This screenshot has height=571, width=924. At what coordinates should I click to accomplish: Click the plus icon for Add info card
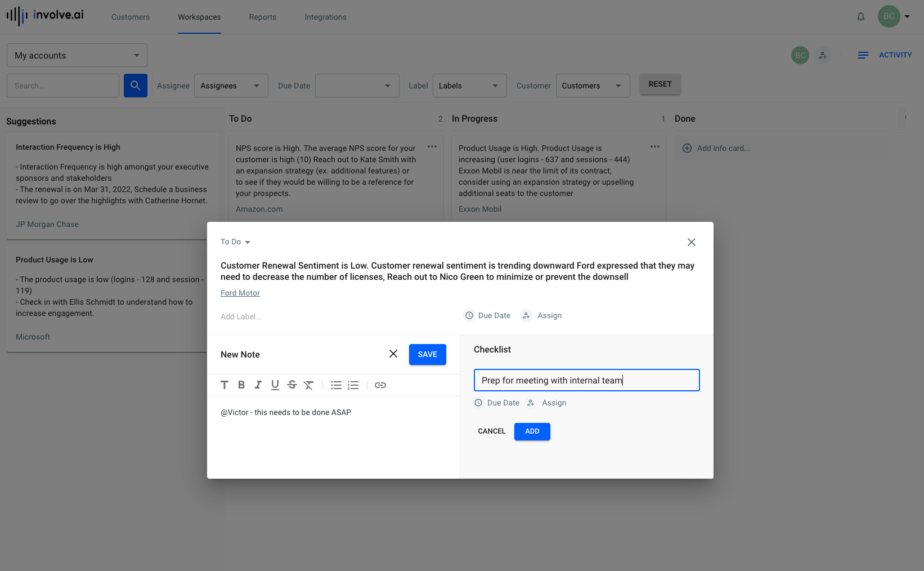[687, 148]
